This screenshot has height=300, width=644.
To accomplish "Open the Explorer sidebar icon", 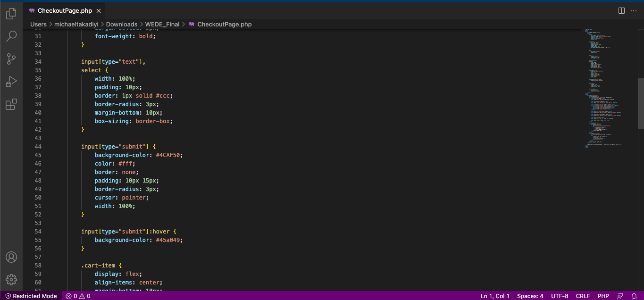I will pos(11,14).
